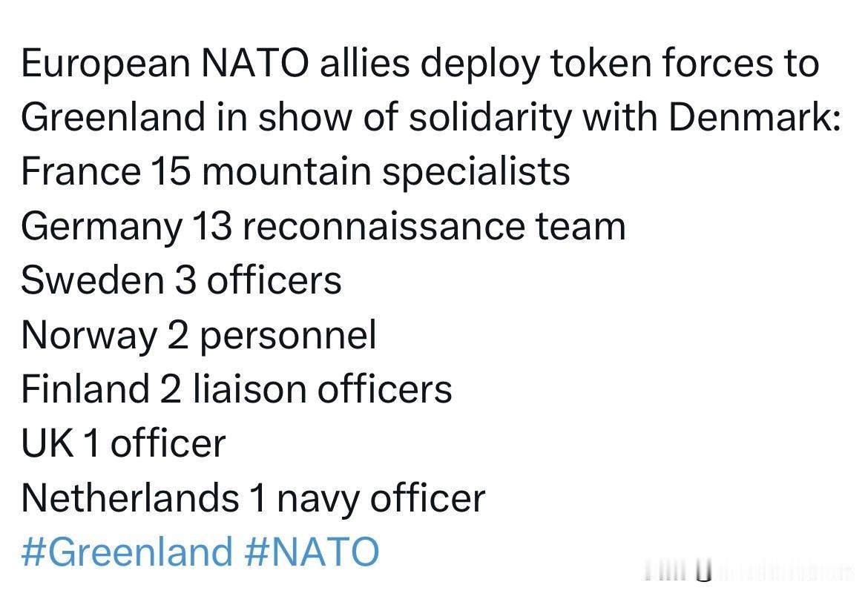Click the word 'mountain' in the France line
The height and width of the screenshot is (599, 868).
tap(286, 172)
